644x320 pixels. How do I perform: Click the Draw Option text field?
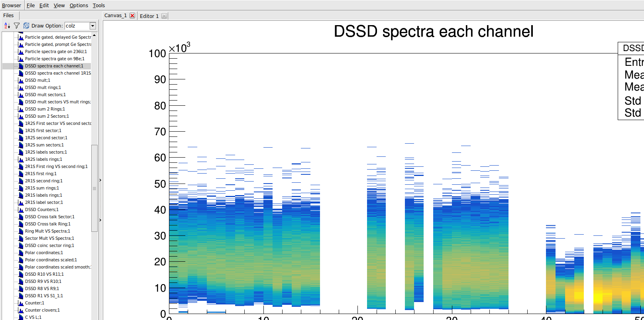click(x=77, y=26)
